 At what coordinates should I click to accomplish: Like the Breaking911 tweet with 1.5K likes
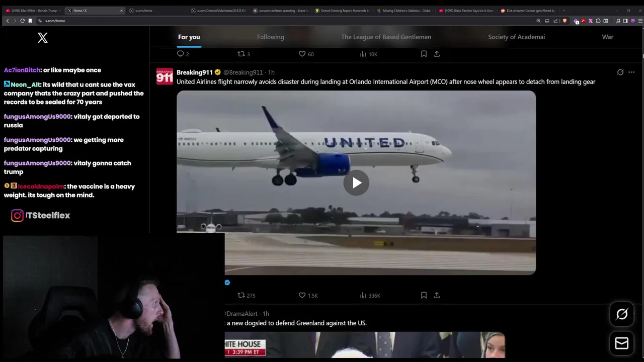308,295
